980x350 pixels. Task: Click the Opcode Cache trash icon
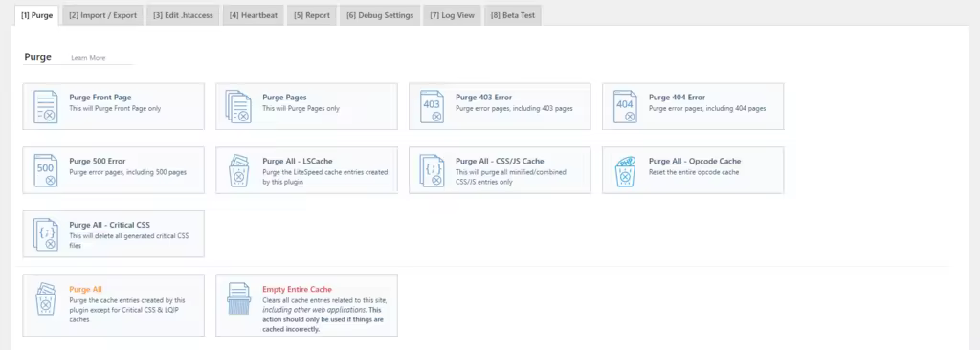[x=625, y=170]
